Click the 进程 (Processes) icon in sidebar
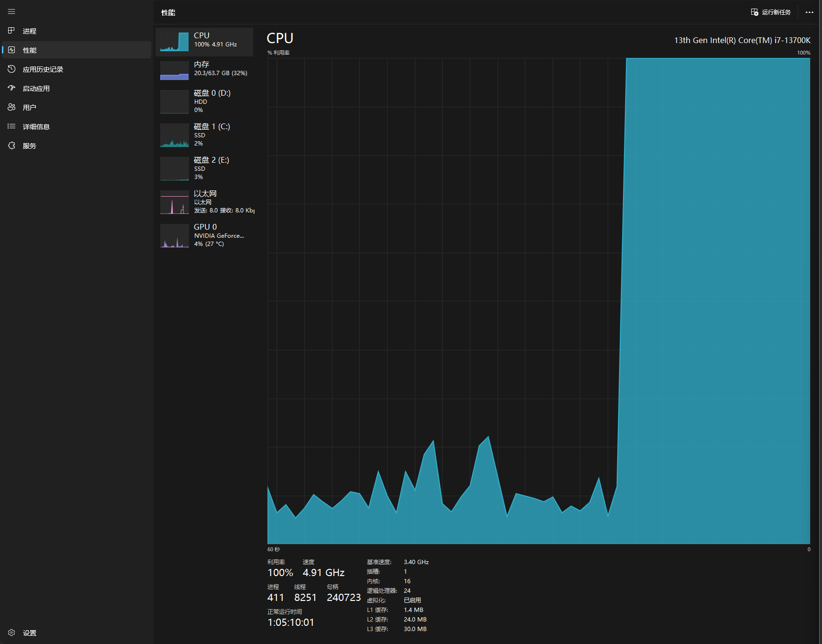 coord(11,31)
